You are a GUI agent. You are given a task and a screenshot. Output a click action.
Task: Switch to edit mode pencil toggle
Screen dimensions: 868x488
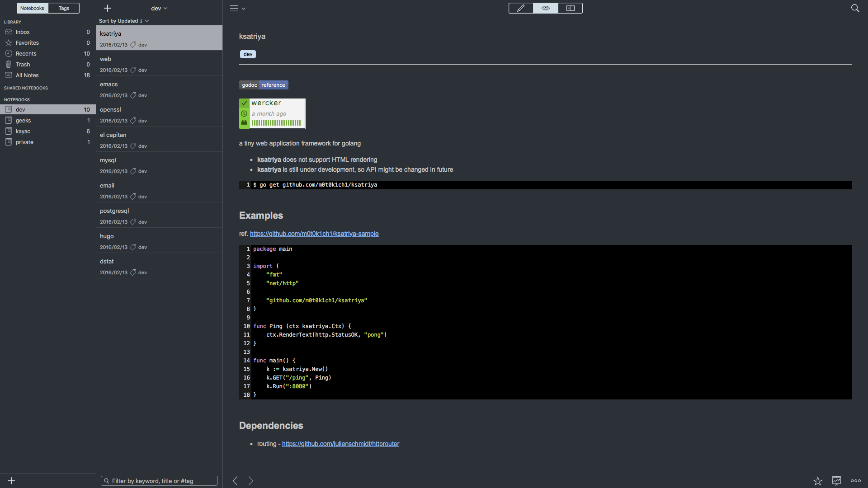click(x=521, y=8)
